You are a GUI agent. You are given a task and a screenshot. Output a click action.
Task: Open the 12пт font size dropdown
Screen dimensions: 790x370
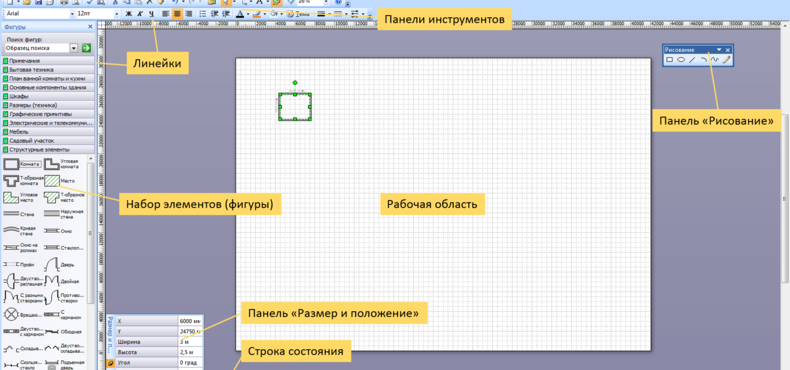(x=117, y=14)
